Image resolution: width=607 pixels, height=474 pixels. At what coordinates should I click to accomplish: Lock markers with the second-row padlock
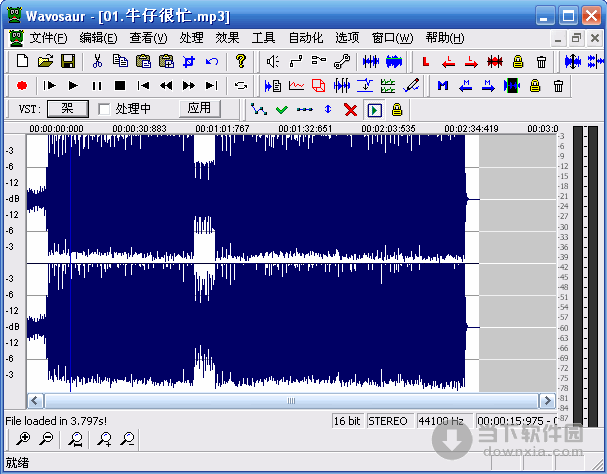tap(535, 85)
